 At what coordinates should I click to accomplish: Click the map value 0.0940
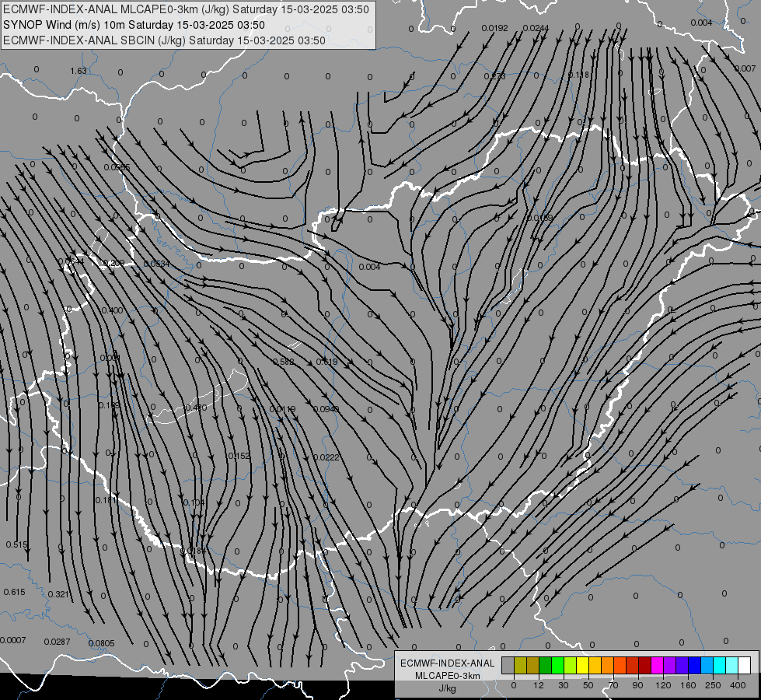pyautogui.click(x=326, y=410)
